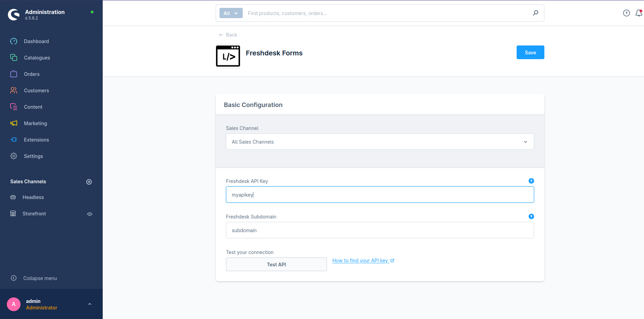
Task: Click version number 6.5.8.2
Action: point(31,18)
